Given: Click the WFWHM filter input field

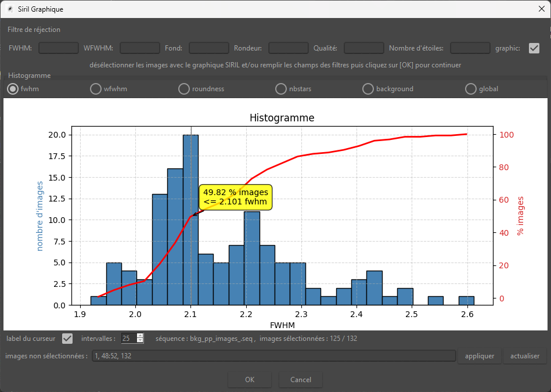Looking at the screenshot, I should 140,48.
